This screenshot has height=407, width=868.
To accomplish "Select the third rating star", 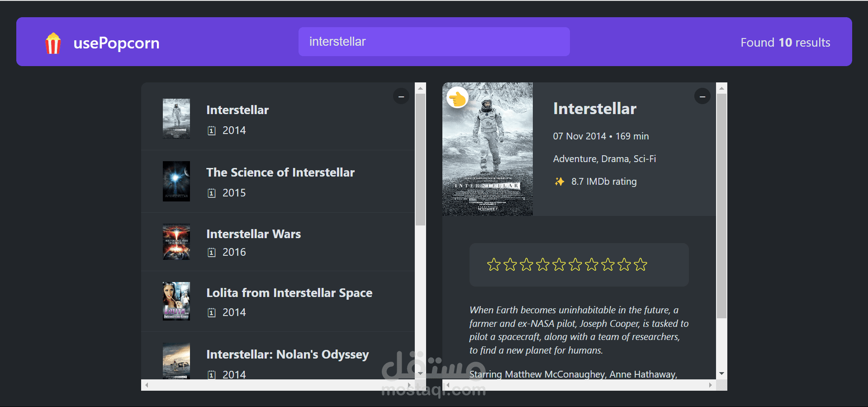I will click(x=526, y=264).
